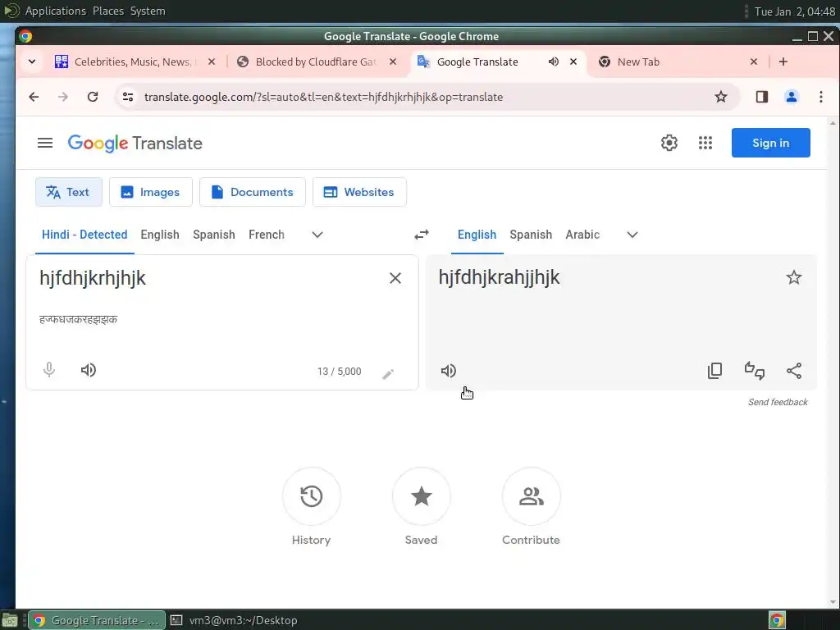The image size is (840, 630).
Task: Select English as target language
Action: click(x=477, y=235)
